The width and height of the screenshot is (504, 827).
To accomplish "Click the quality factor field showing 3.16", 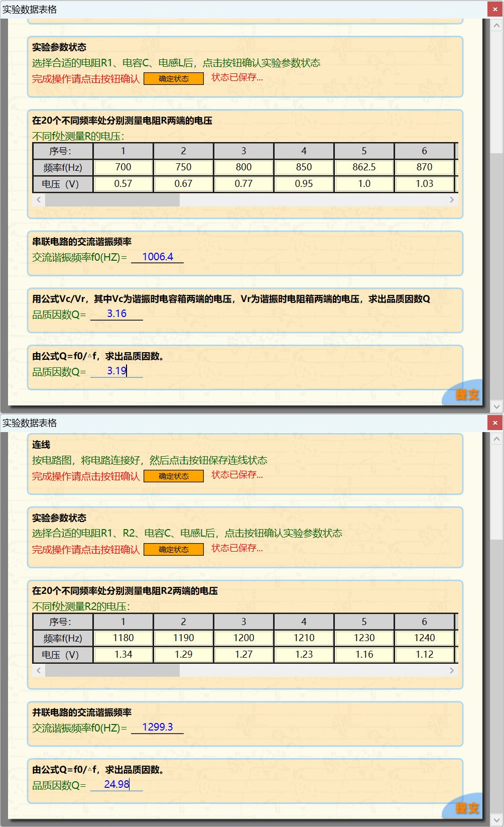I will (116, 314).
